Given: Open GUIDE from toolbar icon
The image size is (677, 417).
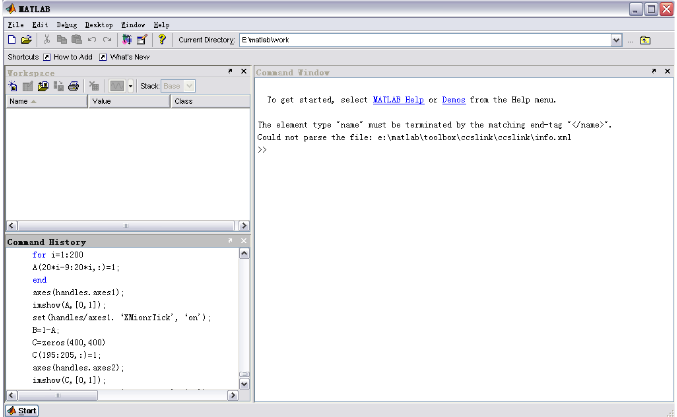Looking at the screenshot, I should point(142,40).
